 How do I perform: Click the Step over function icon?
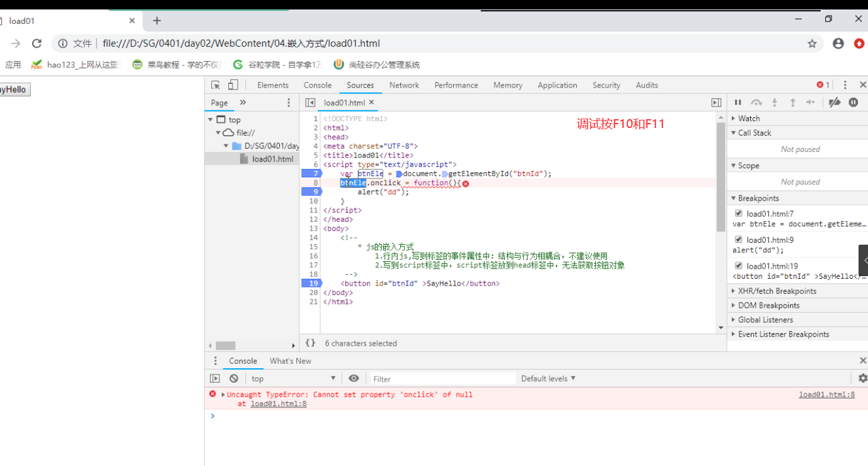coord(756,102)
